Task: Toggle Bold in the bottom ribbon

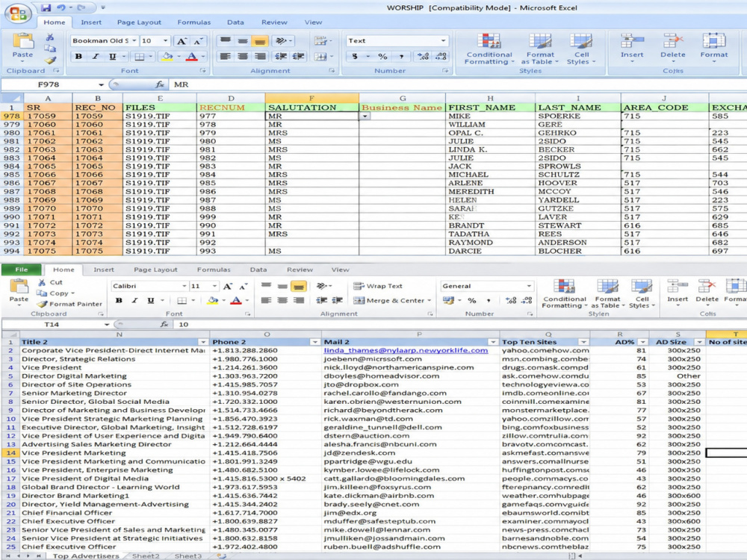Action: (x=119, y=300)
